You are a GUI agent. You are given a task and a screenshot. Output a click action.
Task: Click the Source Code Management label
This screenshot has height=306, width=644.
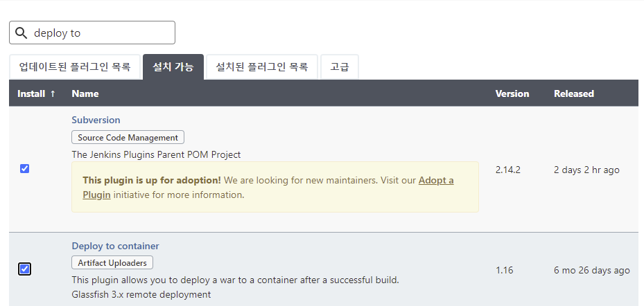click(128, 137)
